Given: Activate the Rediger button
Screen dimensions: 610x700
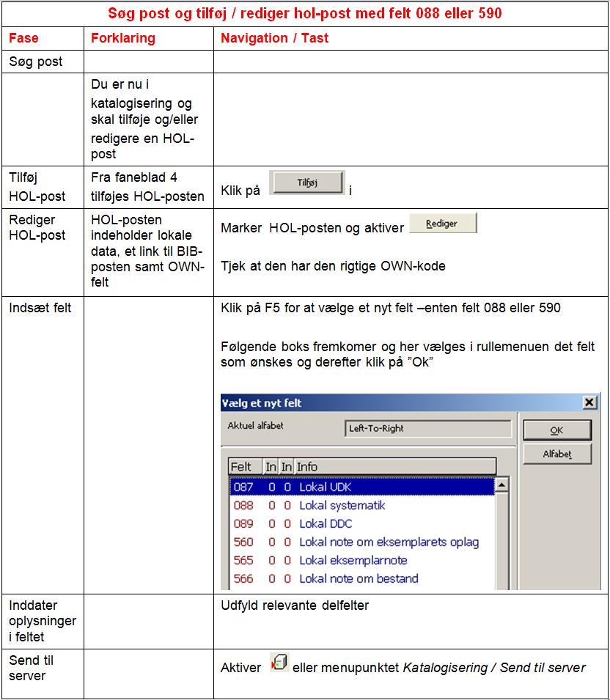Looking at the screenshot, I should (x=443, y=224).
